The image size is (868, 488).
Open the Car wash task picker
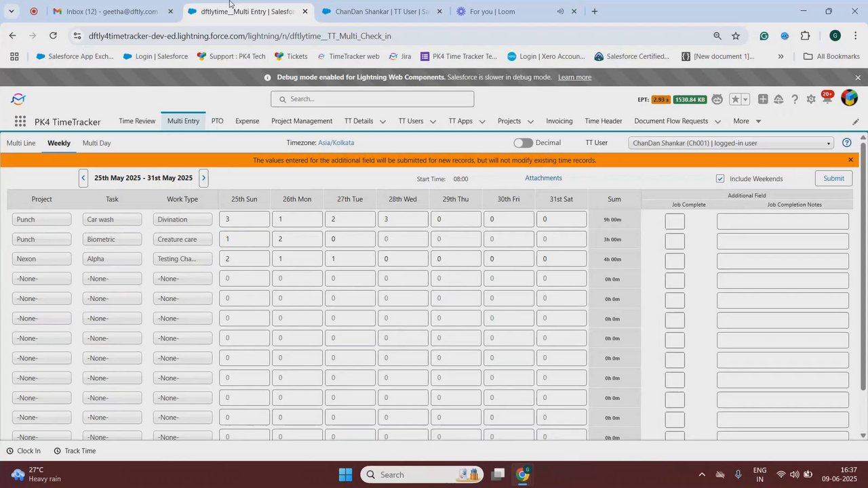pyautogui.click(x=112, y=220)
